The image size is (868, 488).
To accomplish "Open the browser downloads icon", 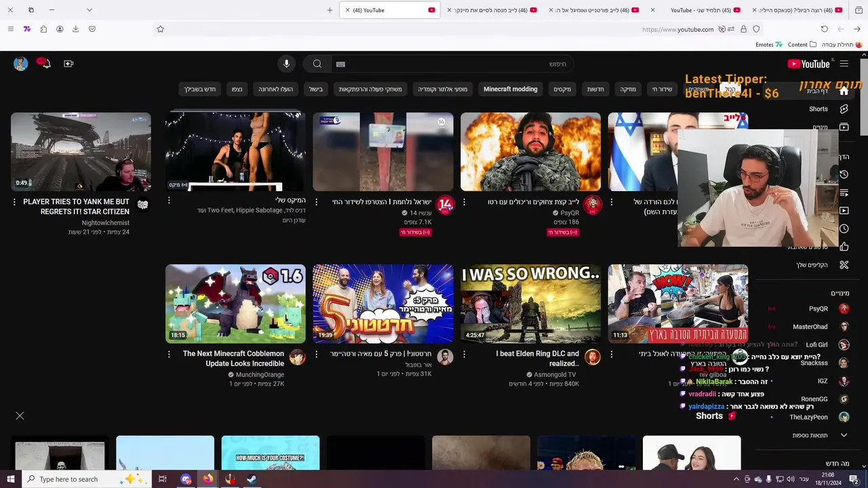I will click(x=76, y=29).
